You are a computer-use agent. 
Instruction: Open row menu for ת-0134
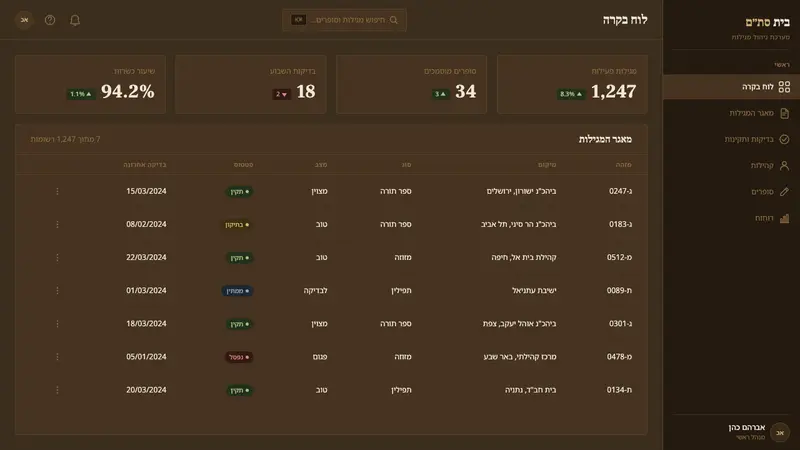57,390
